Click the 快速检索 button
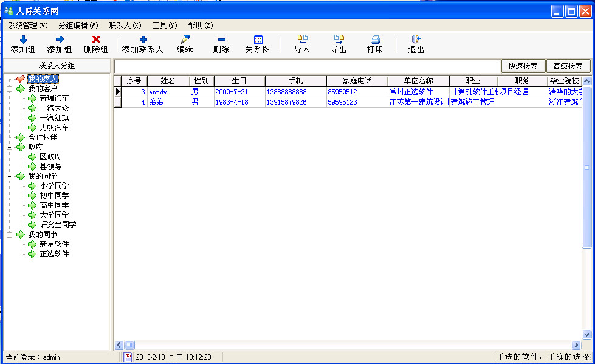595x364 pixels. (x=523, y=66)
